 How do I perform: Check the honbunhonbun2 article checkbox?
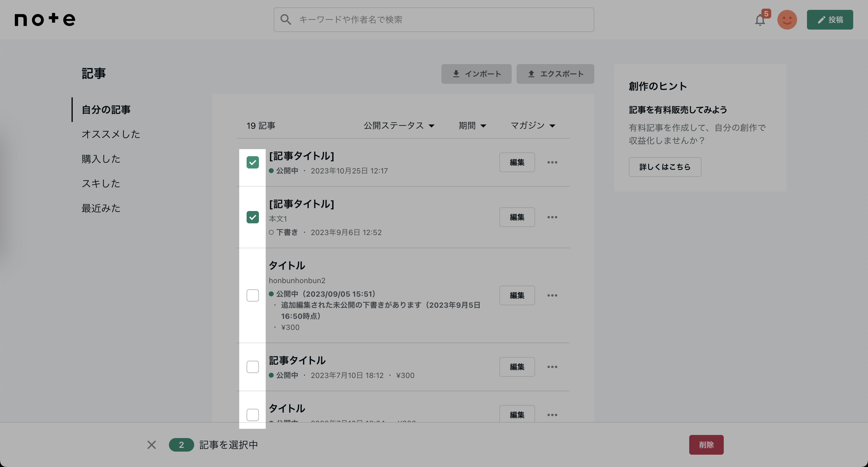(x=252, y=296)
